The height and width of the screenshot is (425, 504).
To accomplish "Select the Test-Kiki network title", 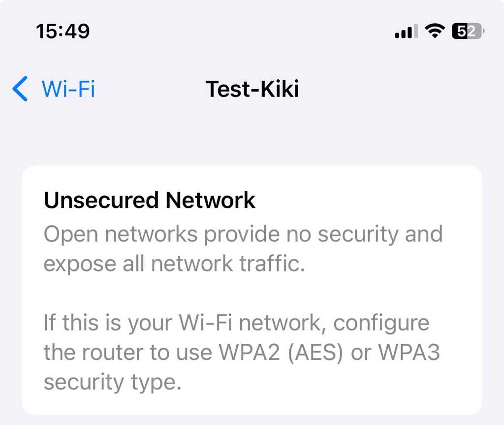I will [252, 89].
